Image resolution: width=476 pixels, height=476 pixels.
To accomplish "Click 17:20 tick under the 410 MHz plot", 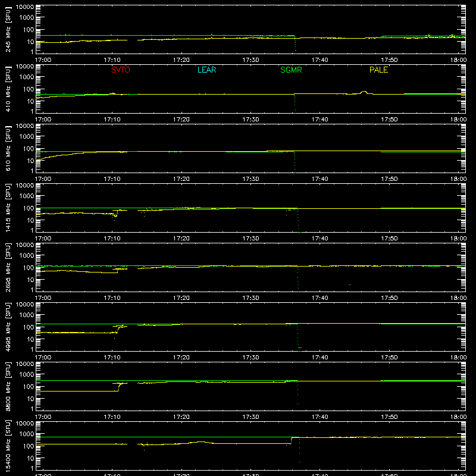I will tap(181, 120).
